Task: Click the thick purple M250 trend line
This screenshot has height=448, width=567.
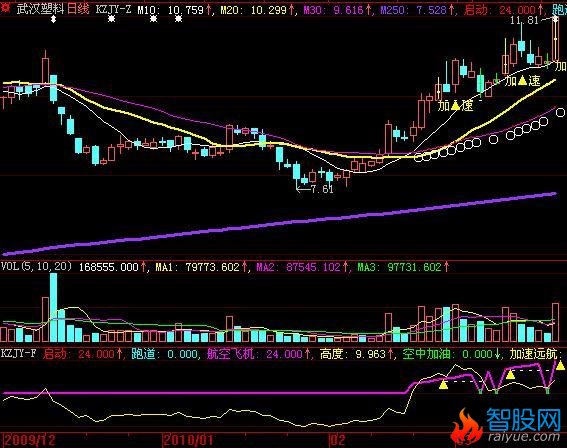Action: tap(278, 224)
